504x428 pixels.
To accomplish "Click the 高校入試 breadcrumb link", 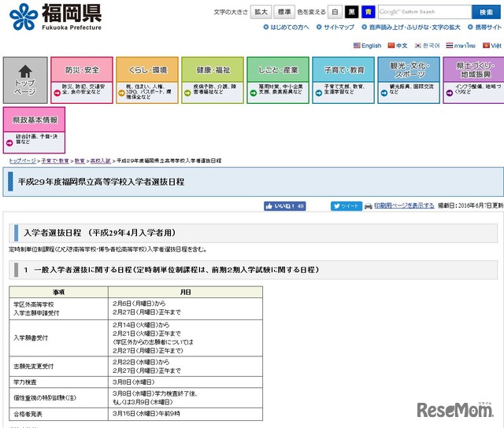I will [100, 160].
